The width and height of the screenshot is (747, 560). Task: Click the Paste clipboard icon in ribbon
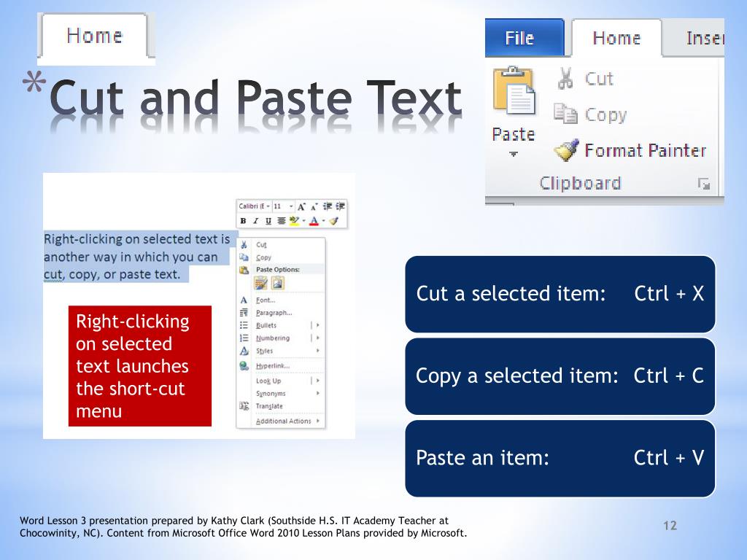point(514,90)
